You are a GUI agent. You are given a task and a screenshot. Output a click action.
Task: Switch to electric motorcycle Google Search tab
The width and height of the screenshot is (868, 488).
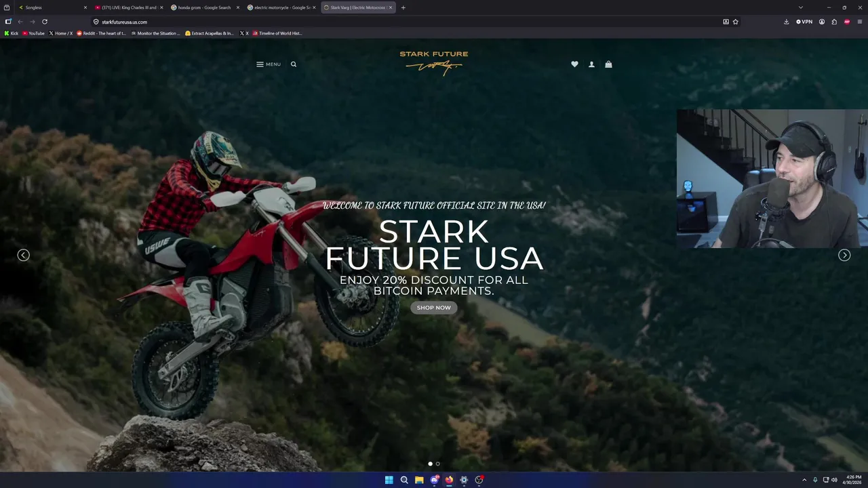[281, 7]
